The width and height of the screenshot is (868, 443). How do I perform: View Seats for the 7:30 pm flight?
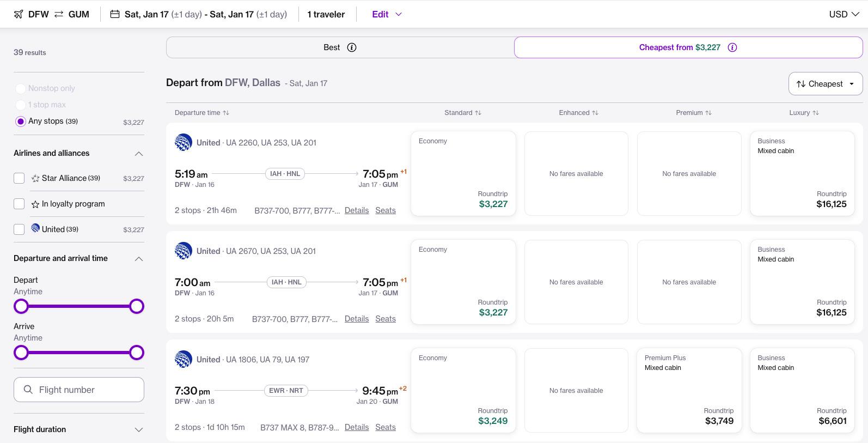[386, 427]
